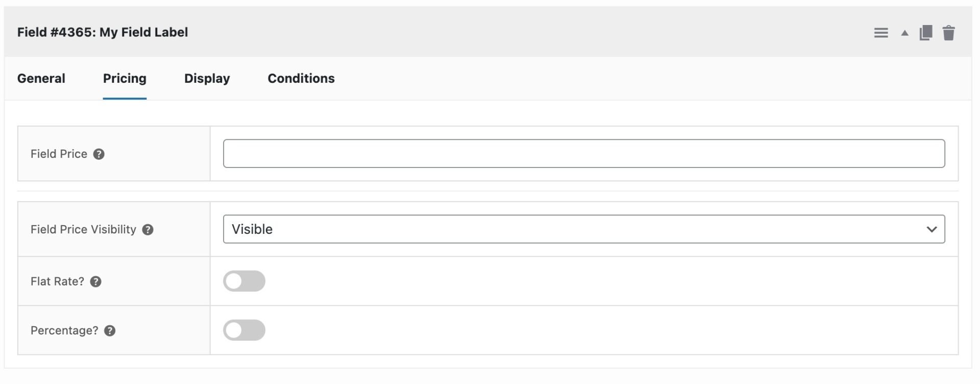980x384 pixels.
Task: Click the Flat Rate help icon
Action: [x=95, y=281]
